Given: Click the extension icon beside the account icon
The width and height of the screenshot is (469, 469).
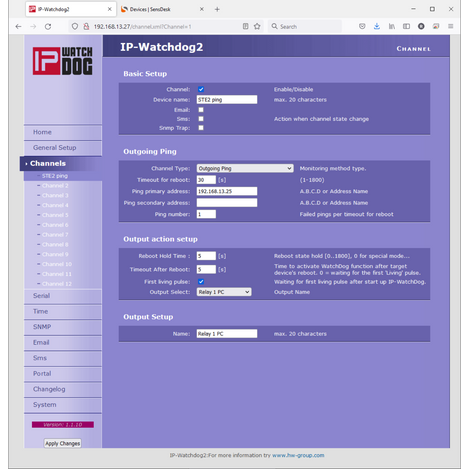Looking at the screenshot, I should [x=436, y=26].
